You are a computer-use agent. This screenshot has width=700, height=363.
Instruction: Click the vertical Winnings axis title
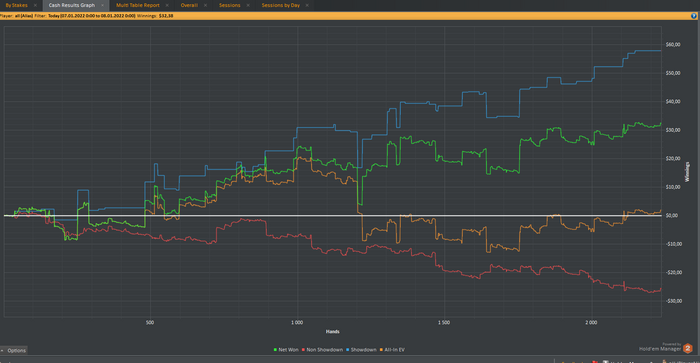tap(688, 172)
